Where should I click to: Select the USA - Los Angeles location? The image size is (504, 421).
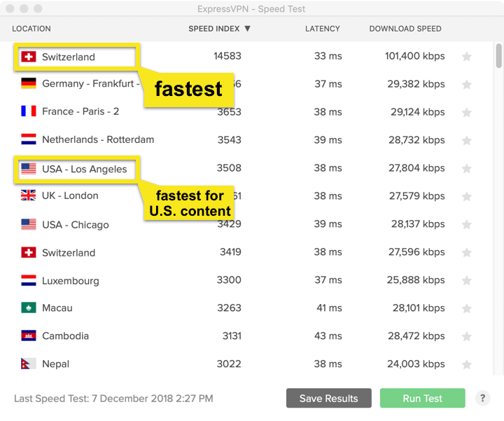coord(84,169)
